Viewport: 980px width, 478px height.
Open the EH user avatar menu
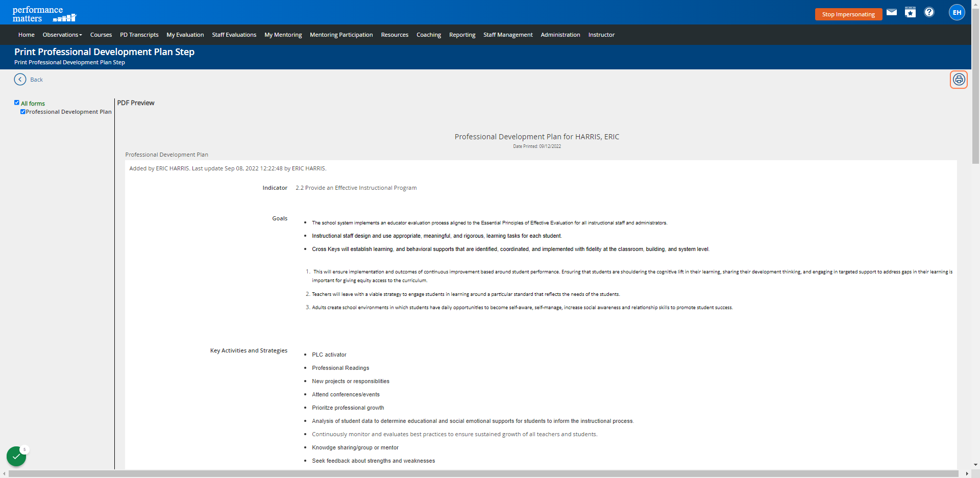click(x=957, y=12)
